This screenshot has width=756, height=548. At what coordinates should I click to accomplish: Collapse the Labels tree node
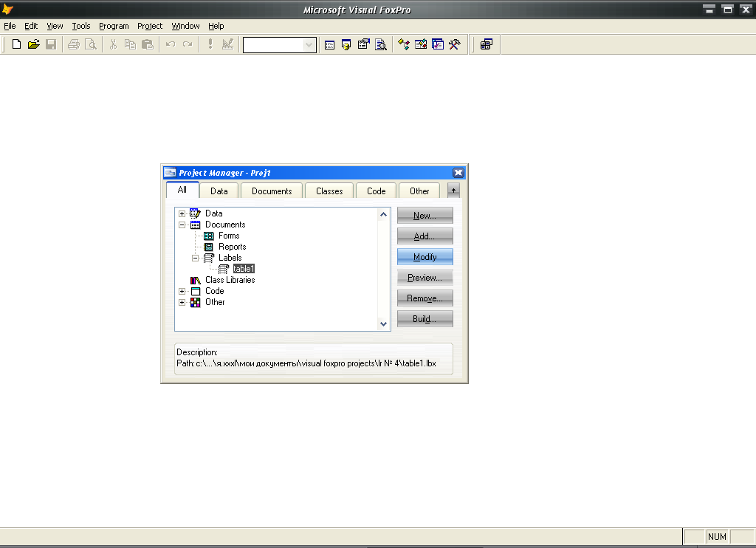(195, 258)
